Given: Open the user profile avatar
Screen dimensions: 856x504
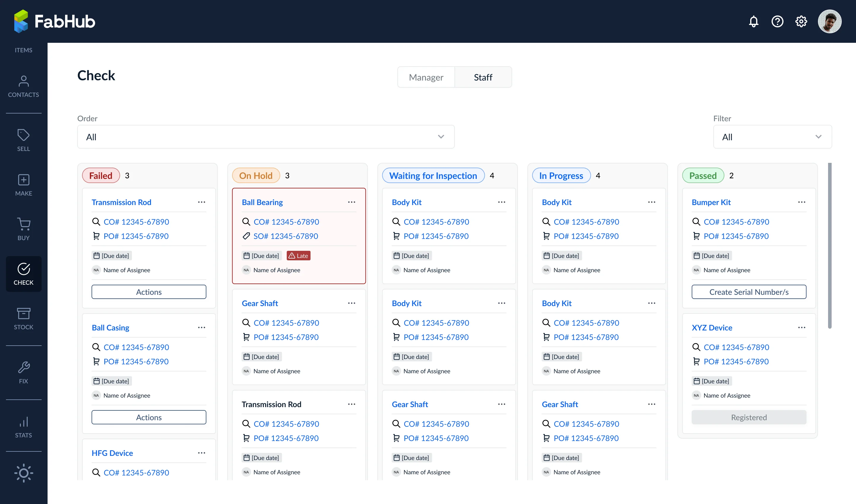Looking at the screenshot, I should (830, 21).
